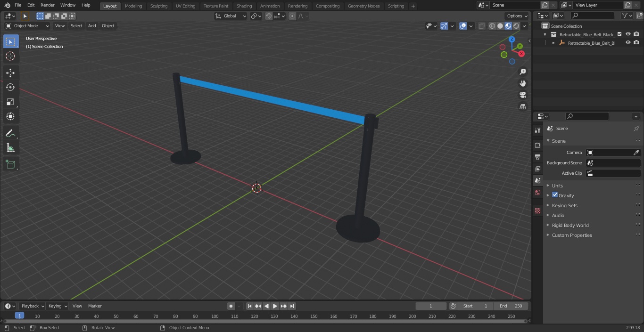Viewport: 644px width, 332px height.
Task: Disable rendering for Retractable_Blue_Belt_Black collection
Action: [x=636, y=34]
